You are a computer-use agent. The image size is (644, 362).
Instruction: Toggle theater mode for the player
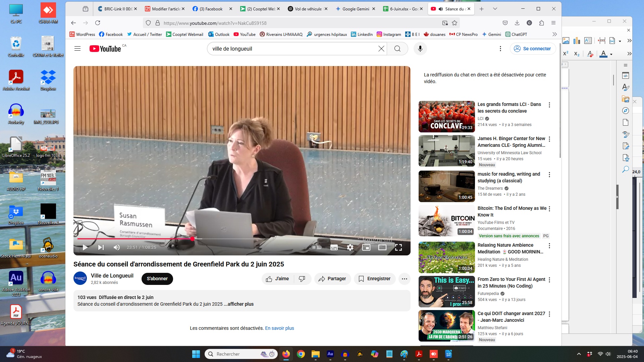382,247
